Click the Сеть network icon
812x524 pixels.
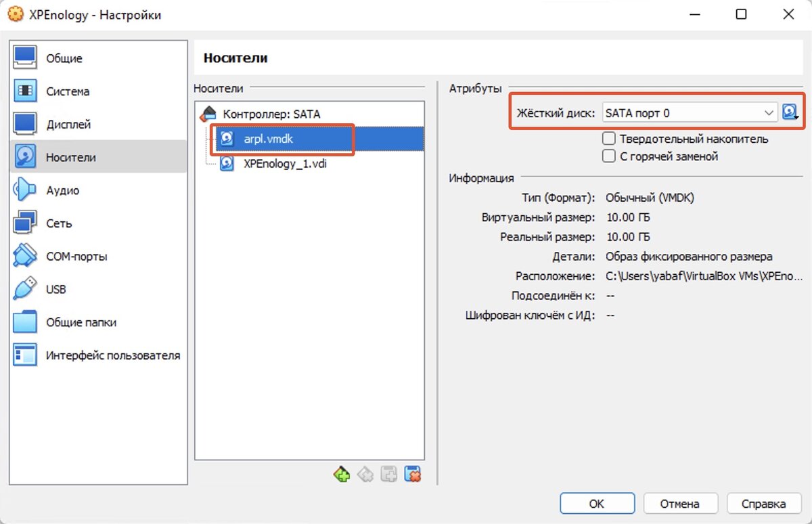click(x=25, y=223)
